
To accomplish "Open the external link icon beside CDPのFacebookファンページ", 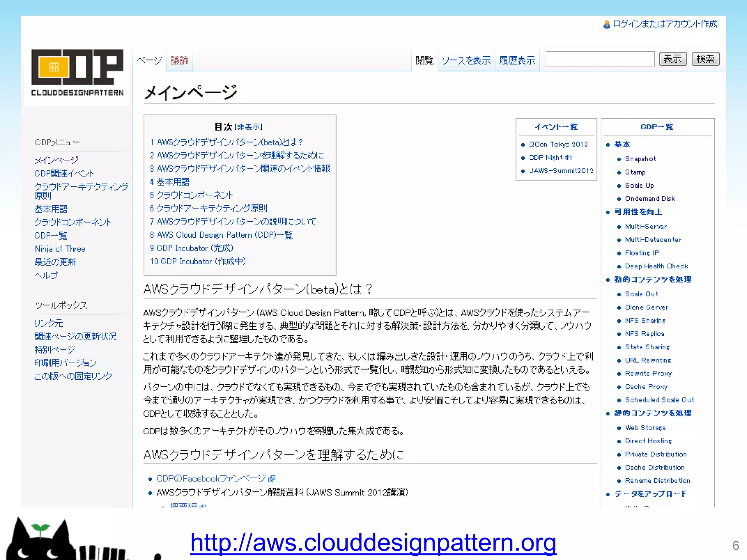I will [x=272, y=479].
